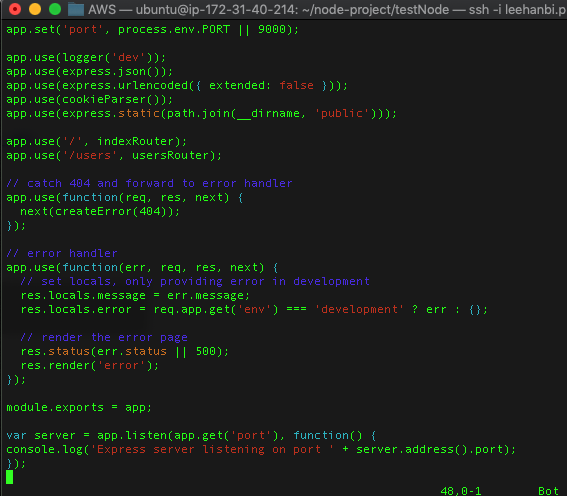Click the 'Express server listening on port' string
The height and width of the screenshot is (496, 567).
coord(212,449)
